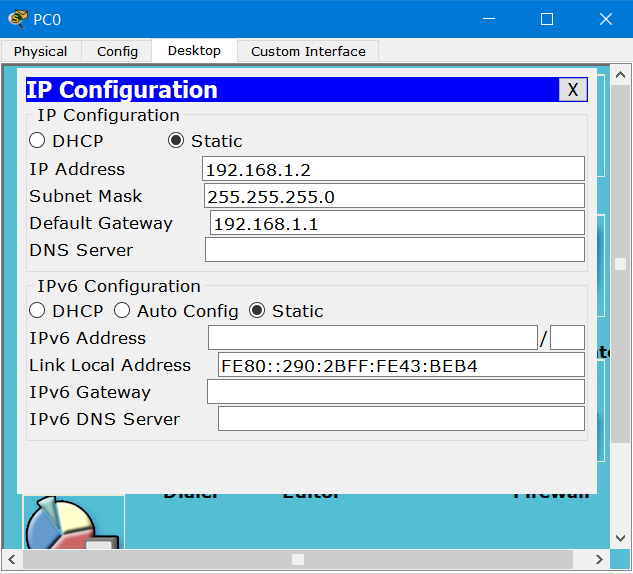Focus the empty IPv6 Address field
The height and width of the screenshot is (574, 633).
[373, 337]
